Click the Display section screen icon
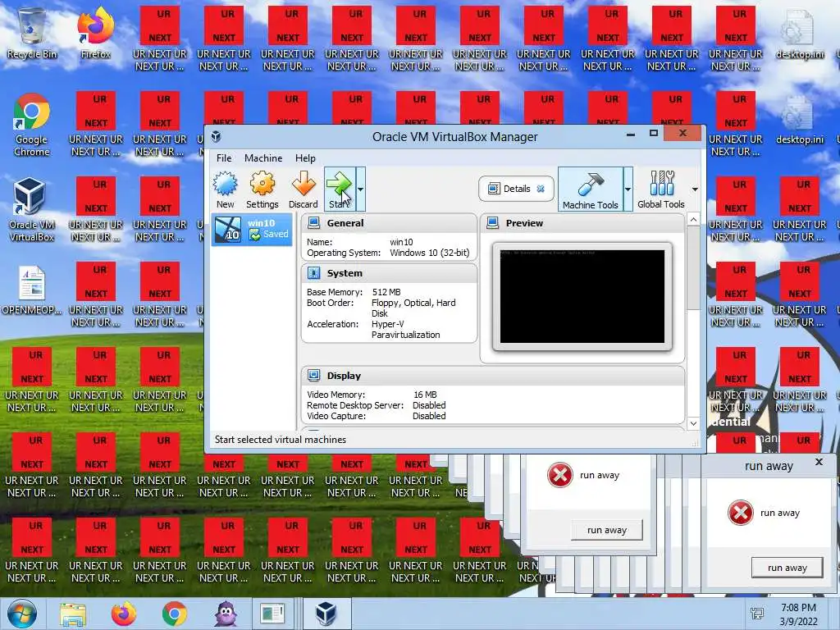Viewport: 840px width, 630px height. [314, 376]
